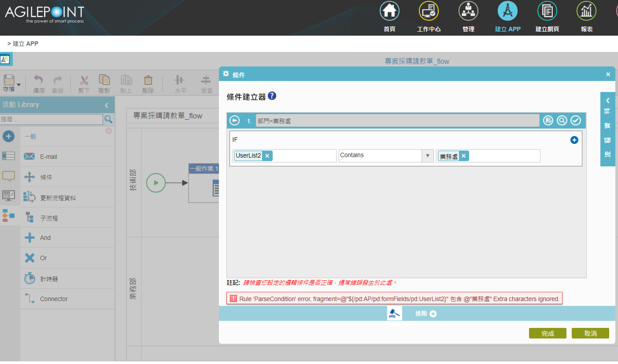Add a condition with the blue plus icon

pos(574,140)
